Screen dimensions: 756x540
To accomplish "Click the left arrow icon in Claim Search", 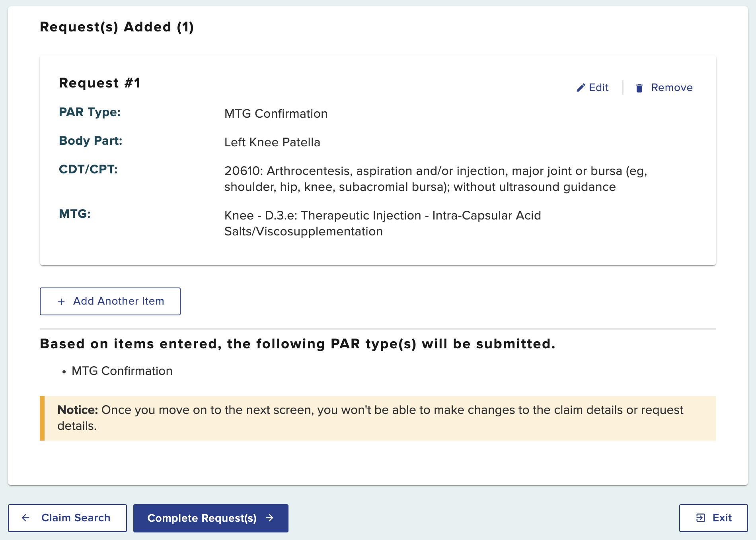I will click(x=26, y=518).
